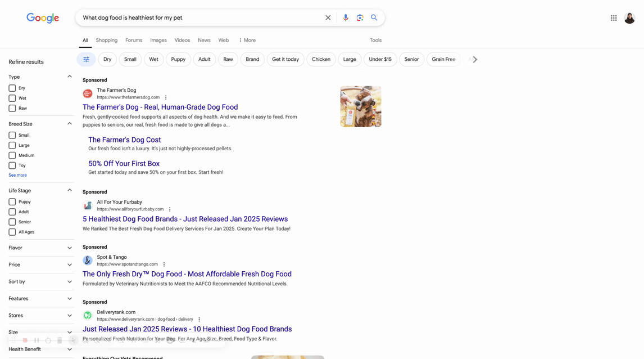Open the More search tabs menu

click(247, 41)
